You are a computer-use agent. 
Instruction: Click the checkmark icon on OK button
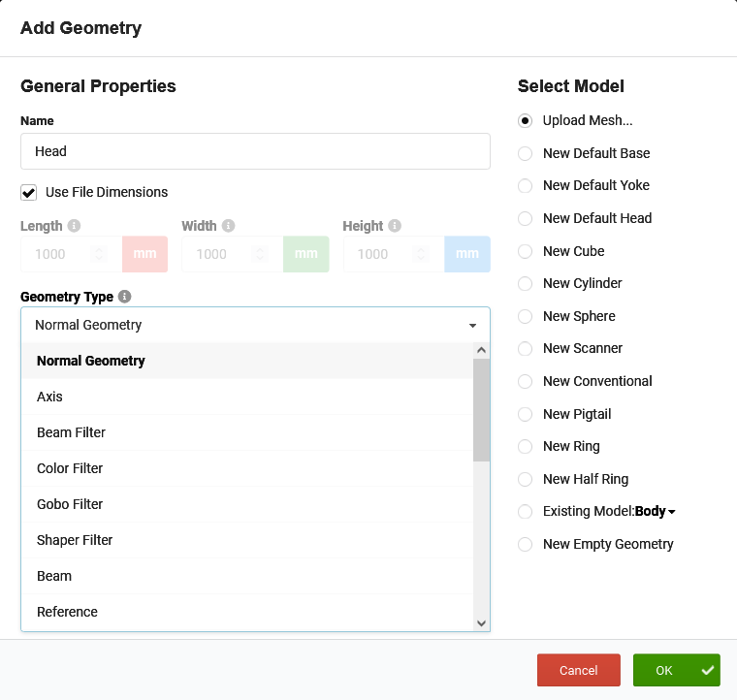(x=708, y=670)
